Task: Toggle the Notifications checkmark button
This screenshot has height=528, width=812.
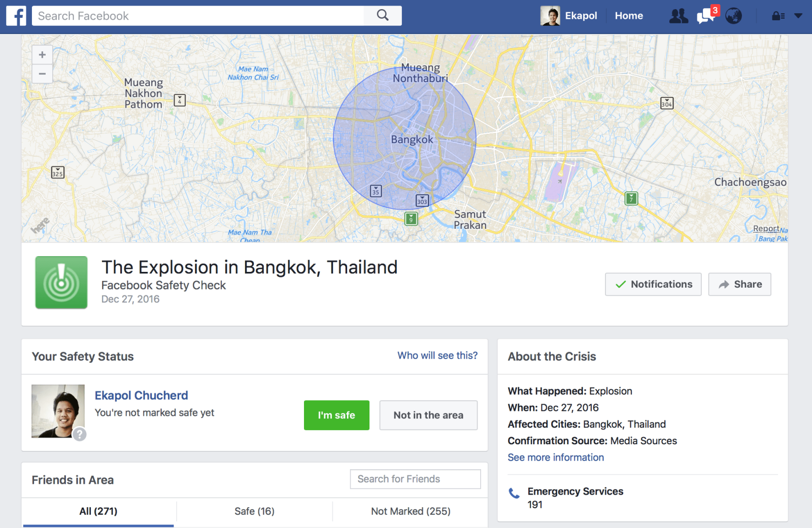Action: [653, 285]
